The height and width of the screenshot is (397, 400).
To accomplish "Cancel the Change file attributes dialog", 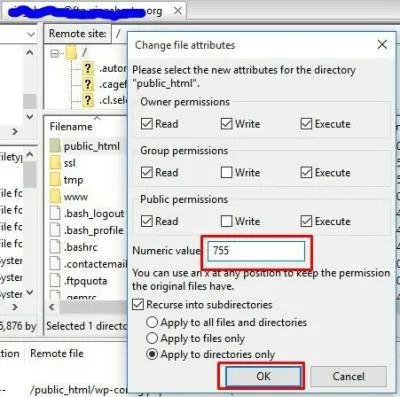I will (x=348, y=376).
